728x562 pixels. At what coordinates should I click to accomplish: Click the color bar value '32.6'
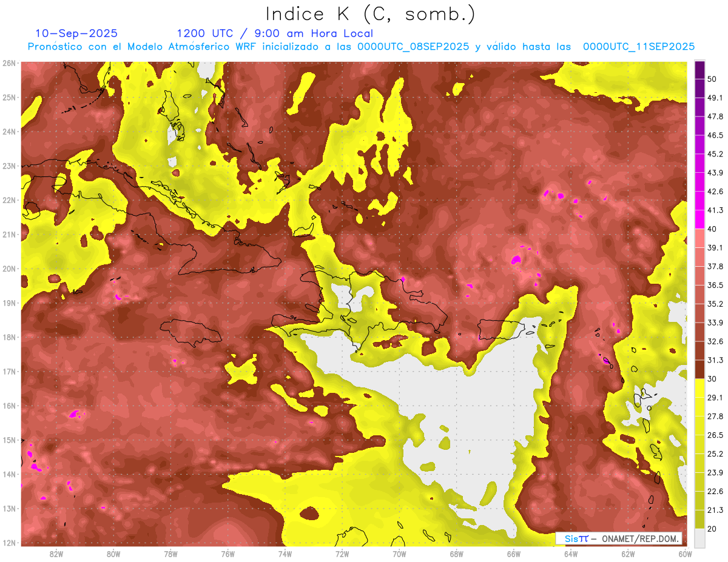(x=715, y=341)
